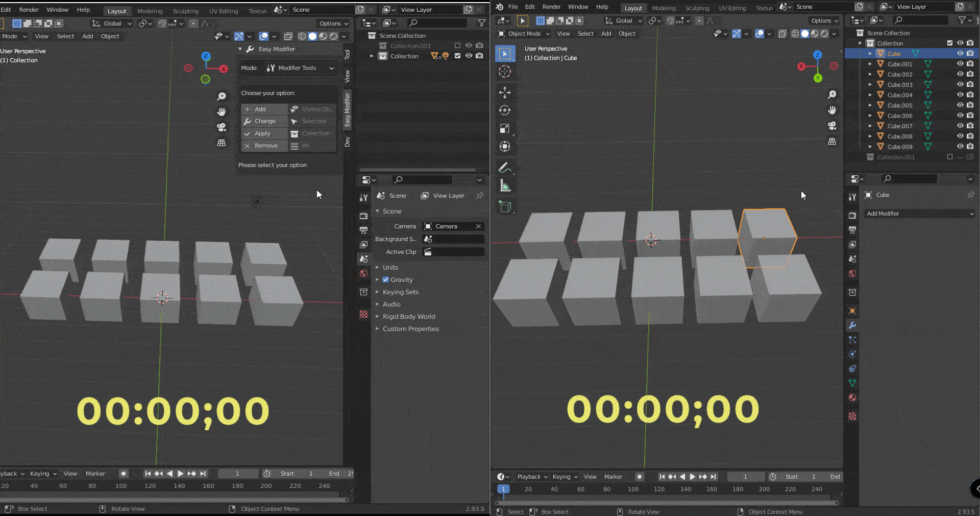Open World properties tab in left window

click(363, 273)
